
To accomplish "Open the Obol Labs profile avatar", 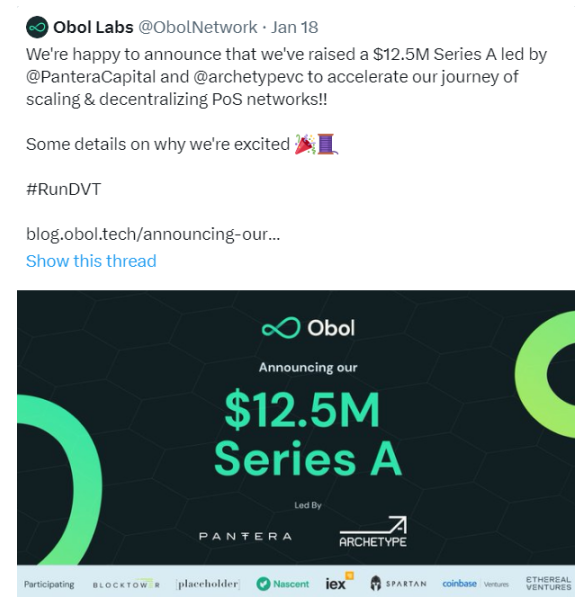I will tap(37, 27).
